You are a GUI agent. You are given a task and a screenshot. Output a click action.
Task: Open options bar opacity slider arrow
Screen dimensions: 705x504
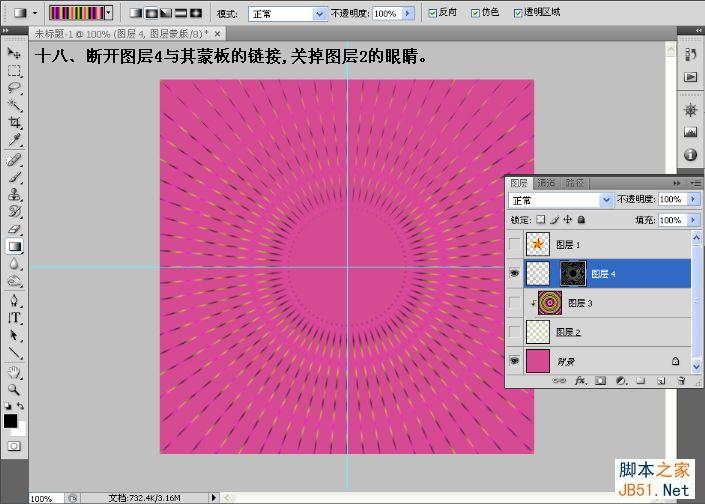coord(408,13)
